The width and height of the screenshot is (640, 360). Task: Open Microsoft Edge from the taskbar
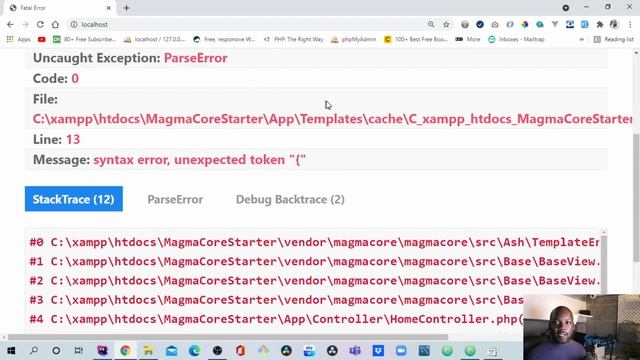click(x=194, y=351)
